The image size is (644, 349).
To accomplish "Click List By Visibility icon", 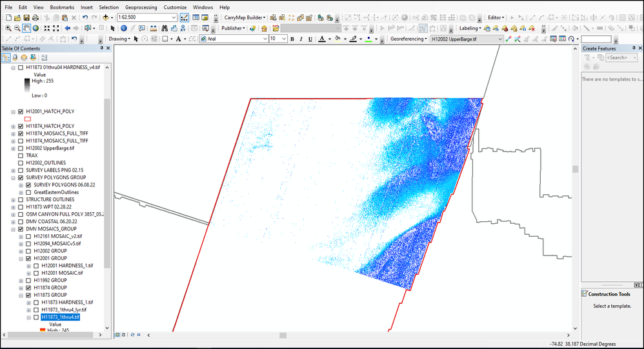I will 24,58.
